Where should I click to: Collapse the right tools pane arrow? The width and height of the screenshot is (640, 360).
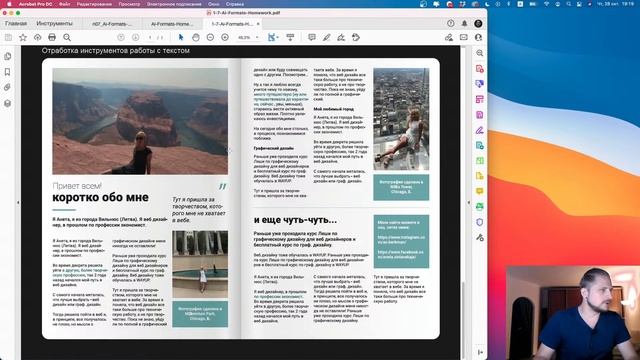469,202
